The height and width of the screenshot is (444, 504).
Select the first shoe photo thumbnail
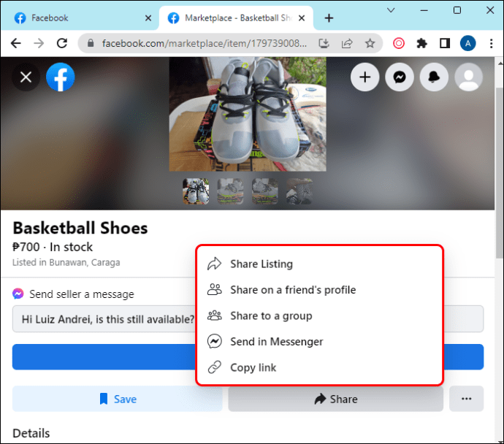[196, 191]
